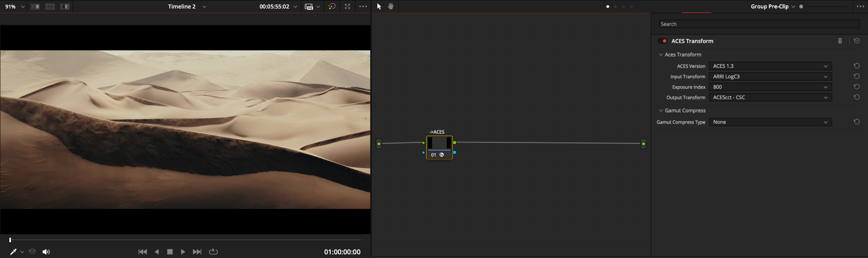Select the ->ACES node 01 thumbnail
The image size is (868, 258).
tap(439, 143)
